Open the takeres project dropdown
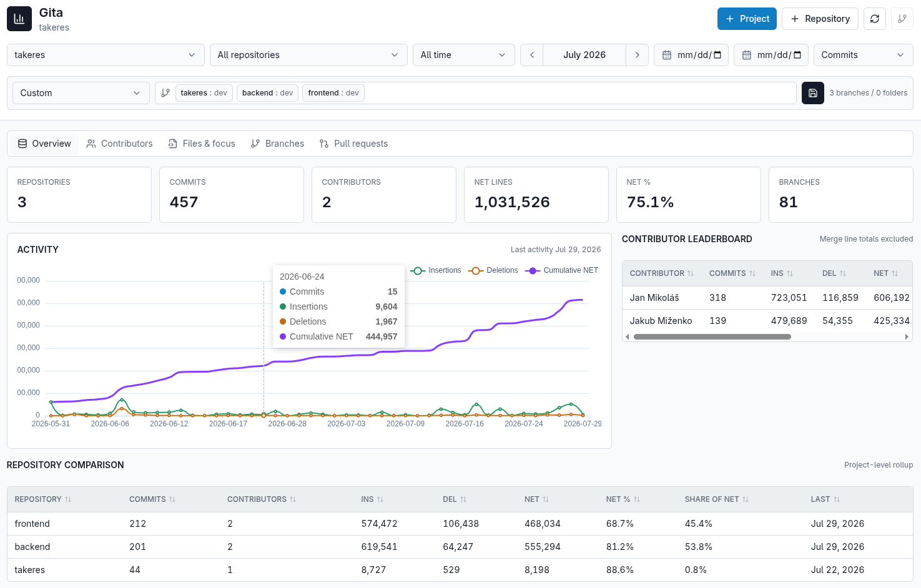 (x=106, y=55)
